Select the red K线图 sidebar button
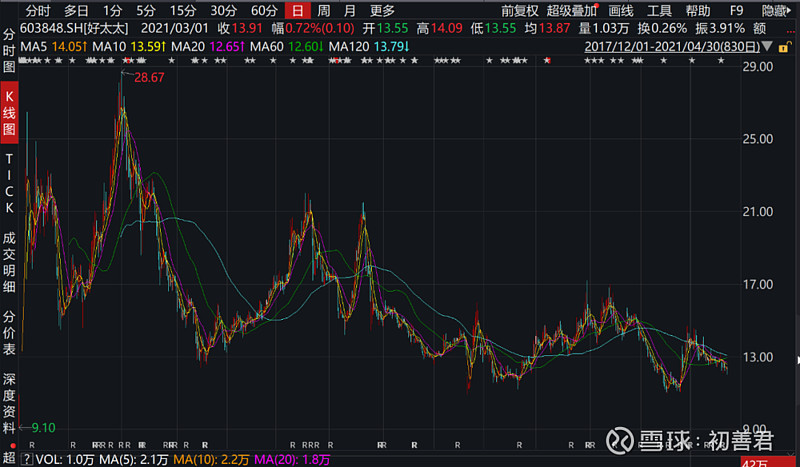This screenshot has height=467, width=800. point(9,112)
